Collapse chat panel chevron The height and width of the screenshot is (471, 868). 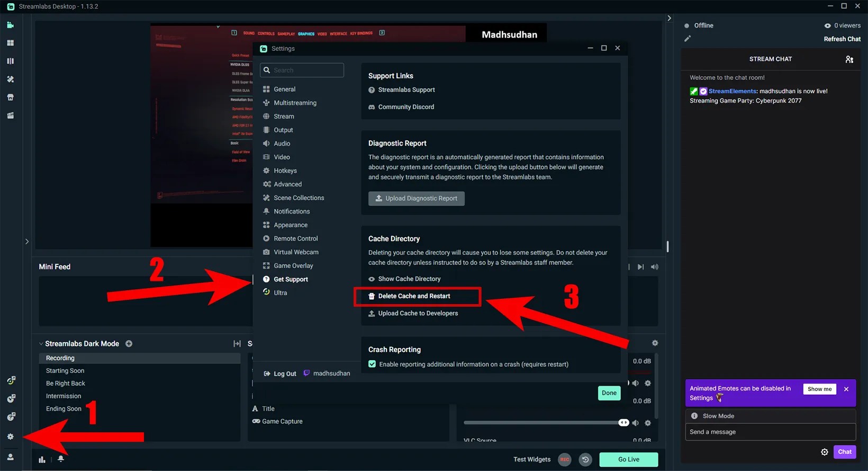(669, 18)
